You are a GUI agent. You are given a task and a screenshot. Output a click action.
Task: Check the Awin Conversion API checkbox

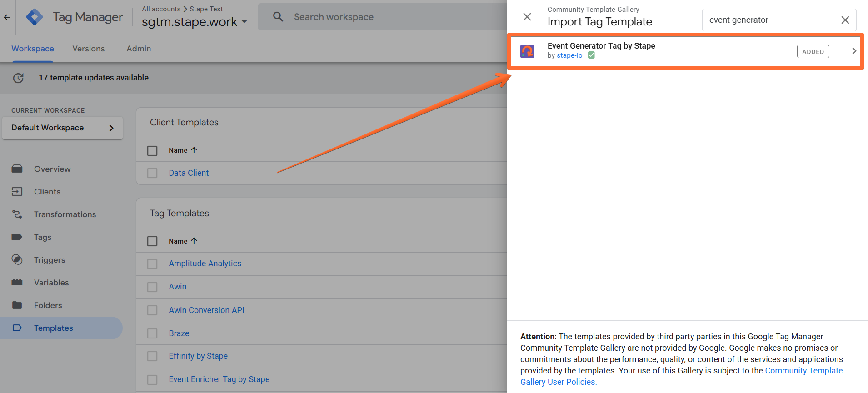coord(152,310)
